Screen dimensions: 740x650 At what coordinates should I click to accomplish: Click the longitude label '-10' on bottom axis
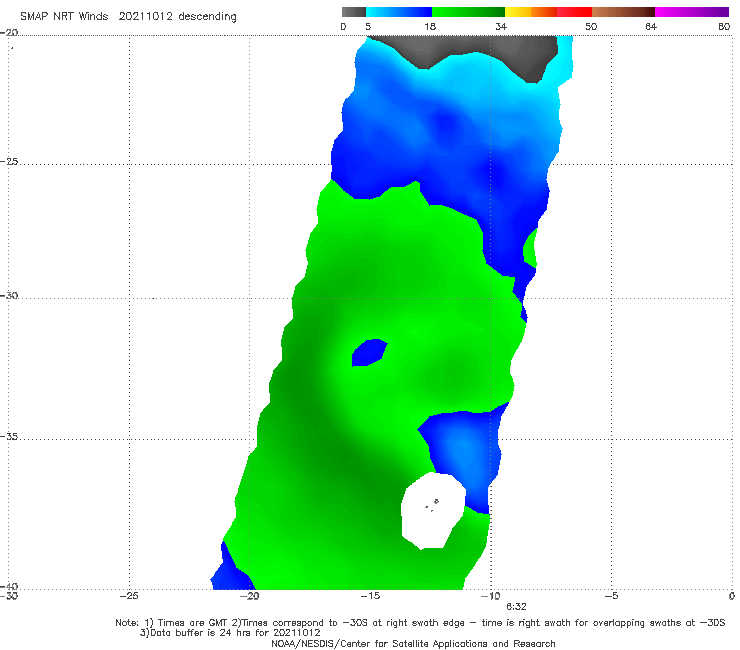(x=490, y=596)
